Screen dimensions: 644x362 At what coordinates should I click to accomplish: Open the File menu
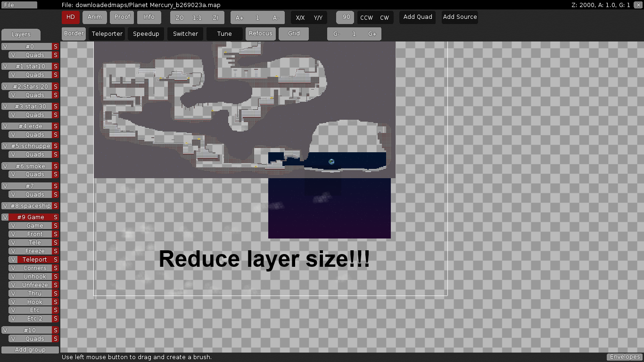[x=19, y=5]
